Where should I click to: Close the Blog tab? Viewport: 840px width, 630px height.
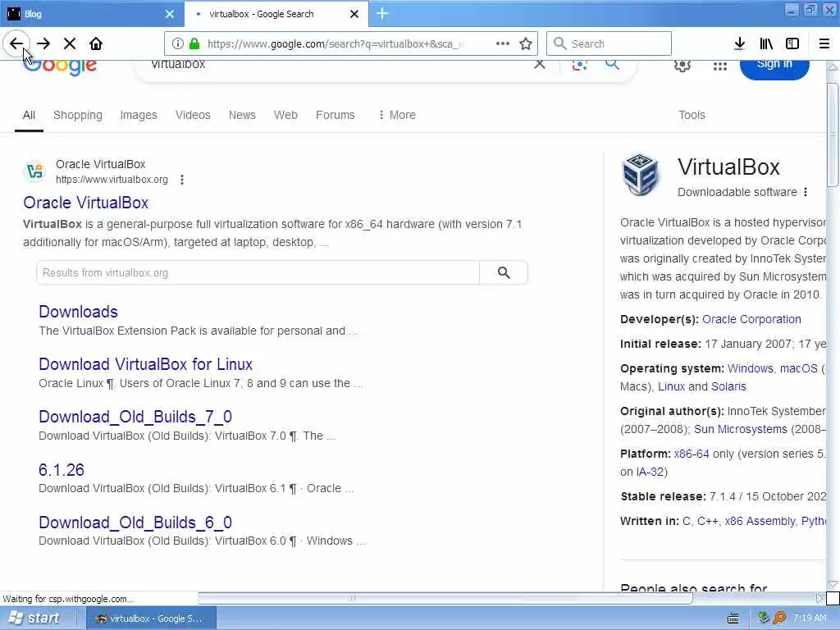tap(169, 14)
